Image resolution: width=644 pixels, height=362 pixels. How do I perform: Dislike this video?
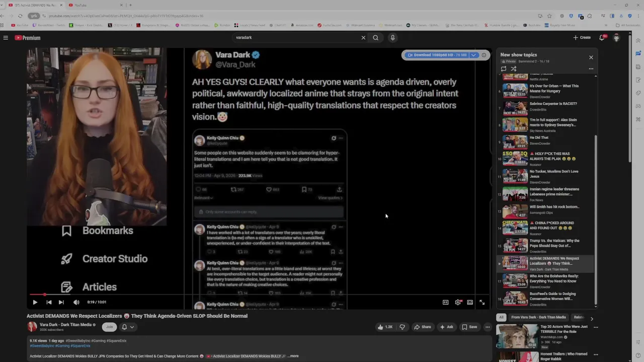pyautogui.click(x=402, y=327)
